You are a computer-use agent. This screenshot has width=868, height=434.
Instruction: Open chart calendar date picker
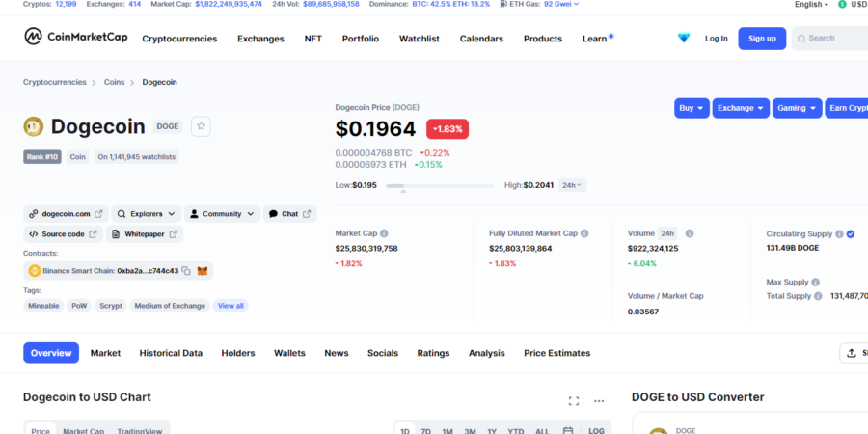[x=567, y=431]
